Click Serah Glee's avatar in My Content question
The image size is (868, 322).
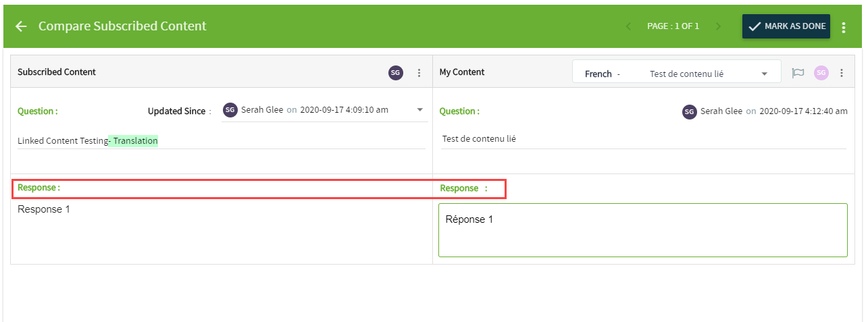[x=689, y=112]
